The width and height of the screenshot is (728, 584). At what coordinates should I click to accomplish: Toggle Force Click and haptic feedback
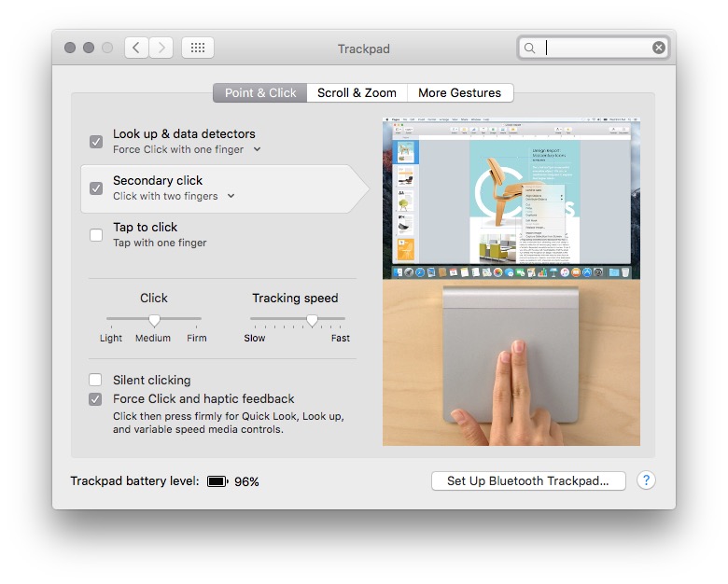[x=96, y=399]
